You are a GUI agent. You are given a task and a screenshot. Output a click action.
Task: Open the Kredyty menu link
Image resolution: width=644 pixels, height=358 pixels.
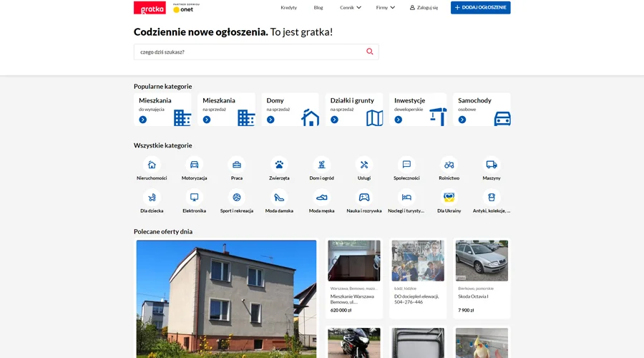(x=289, y=7)
